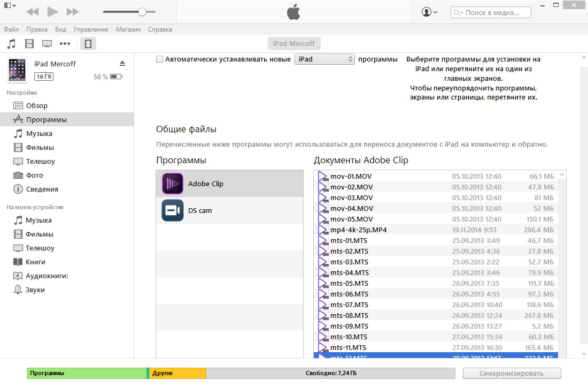This screenshot has height=388, width=588.
Task: Select Музыка under Настройки
Action: 67,133
